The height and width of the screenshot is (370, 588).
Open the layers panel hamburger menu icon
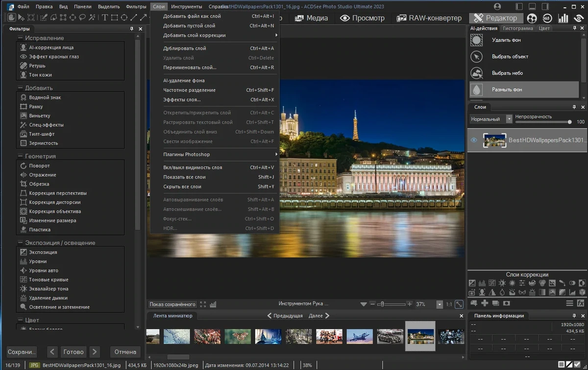(569, 303)
